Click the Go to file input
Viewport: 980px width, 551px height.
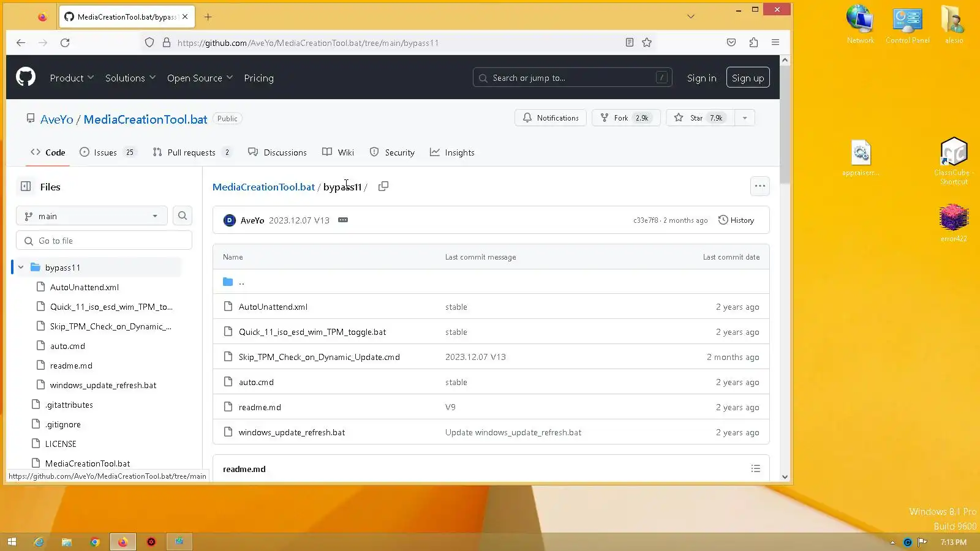point(104,241)
